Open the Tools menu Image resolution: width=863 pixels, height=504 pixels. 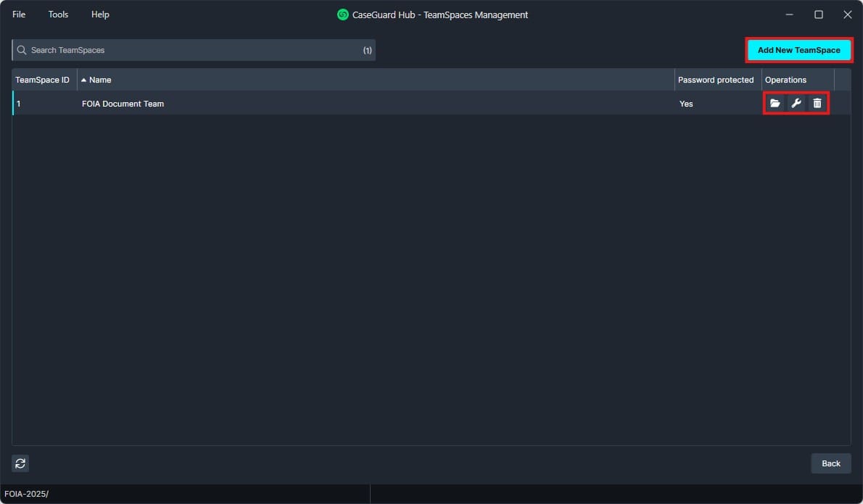pos(58,15)
